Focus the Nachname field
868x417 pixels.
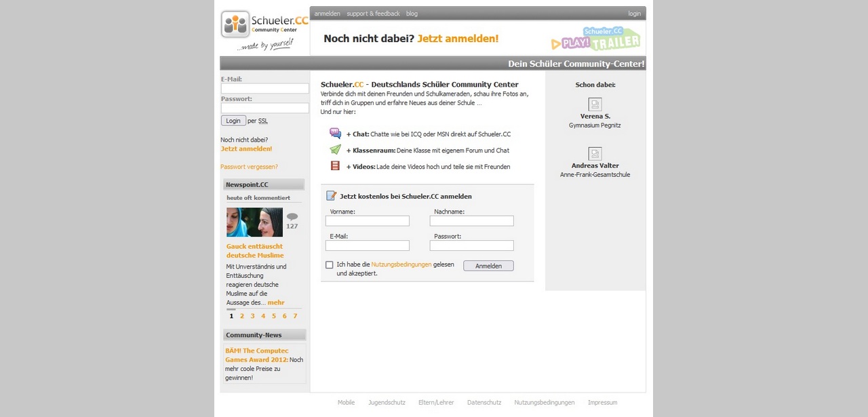click(472, 221)
